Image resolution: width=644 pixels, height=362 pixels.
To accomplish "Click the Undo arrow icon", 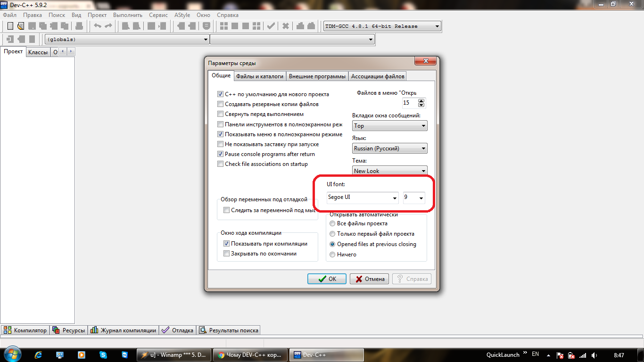I will [98, 26].
